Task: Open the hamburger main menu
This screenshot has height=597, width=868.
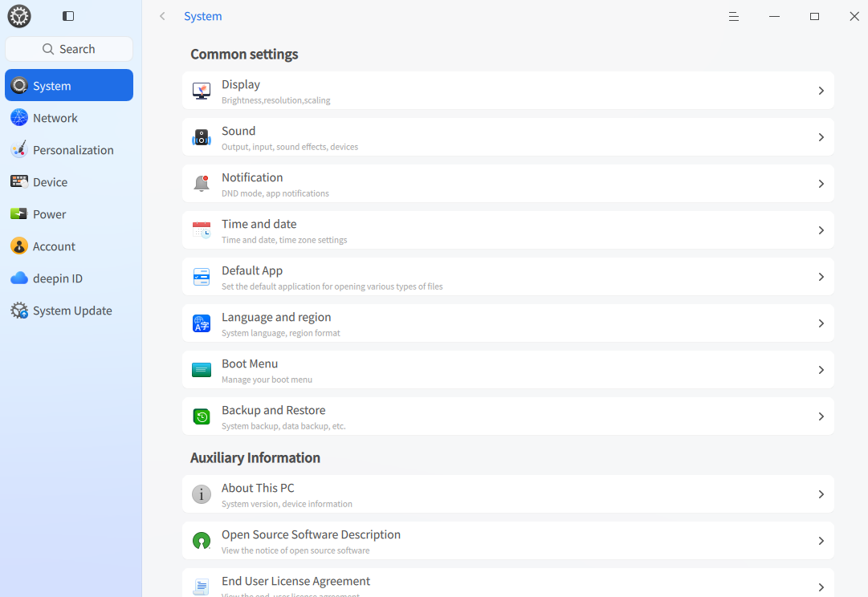Action: [x=733, y=17]
